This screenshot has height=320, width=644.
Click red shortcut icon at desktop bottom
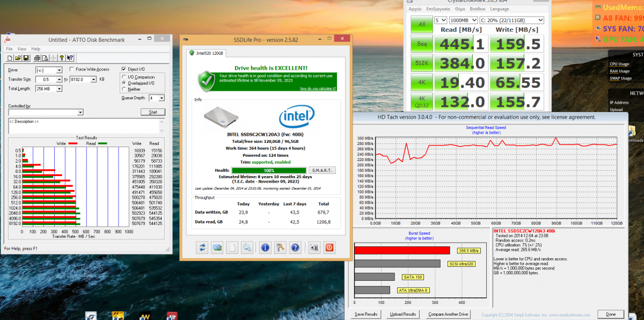pos(172,316)
